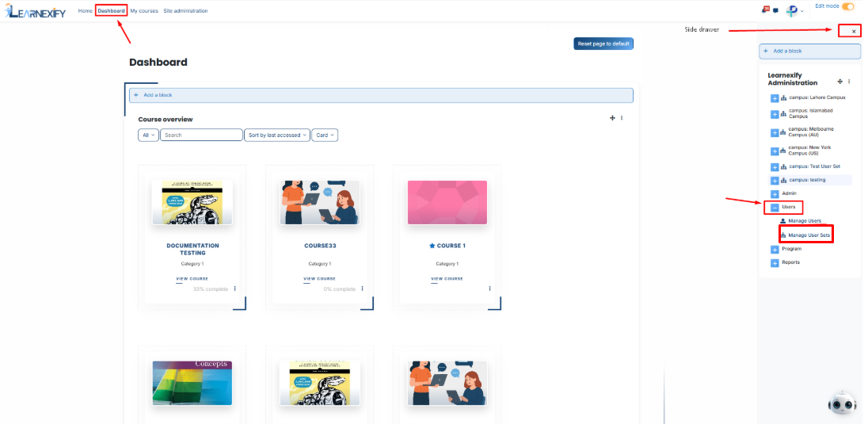Open Learnexify Administration block actions menu

pyautogui.click(x=849, y=82)
